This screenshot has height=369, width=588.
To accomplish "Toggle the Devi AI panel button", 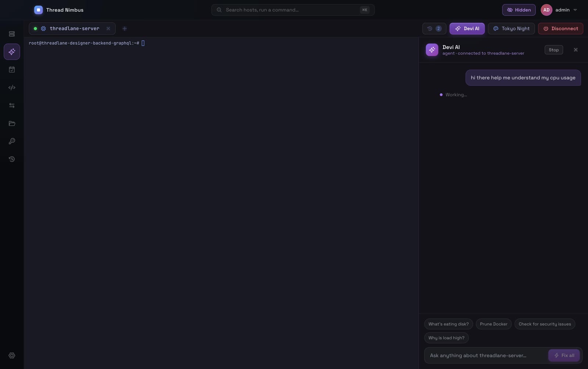I will pos(467,29).
